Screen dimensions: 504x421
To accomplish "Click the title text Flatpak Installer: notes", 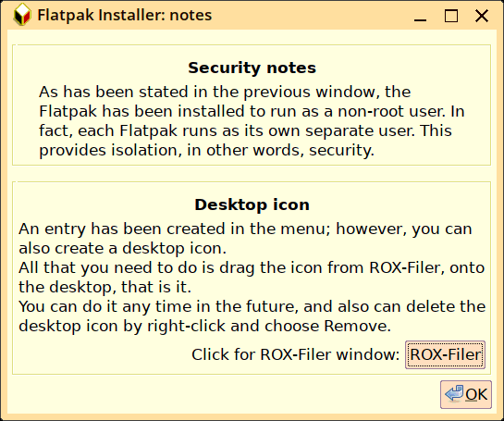I will pyautogui.click(x=125, y=15).
